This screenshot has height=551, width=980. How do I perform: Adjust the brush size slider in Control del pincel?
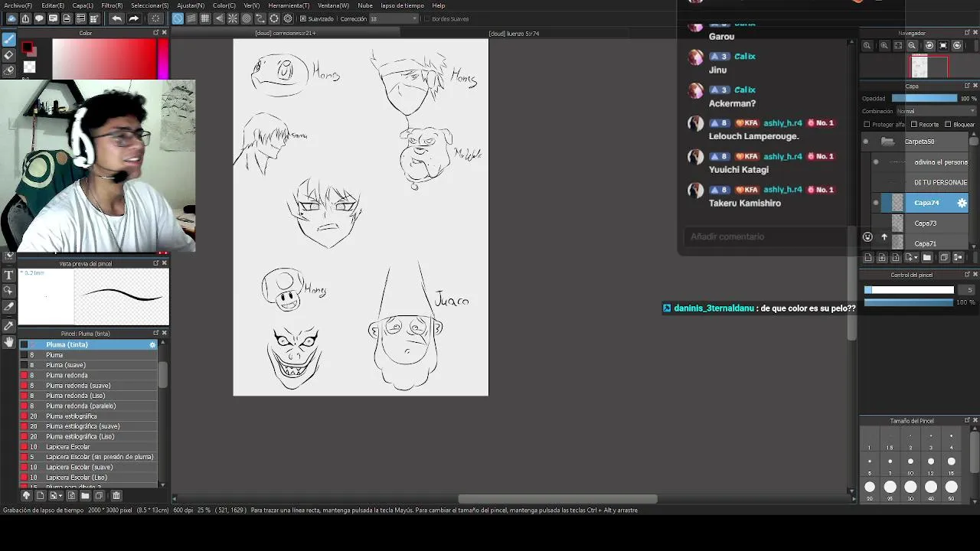pyautogui.click(x=909, y=290)
